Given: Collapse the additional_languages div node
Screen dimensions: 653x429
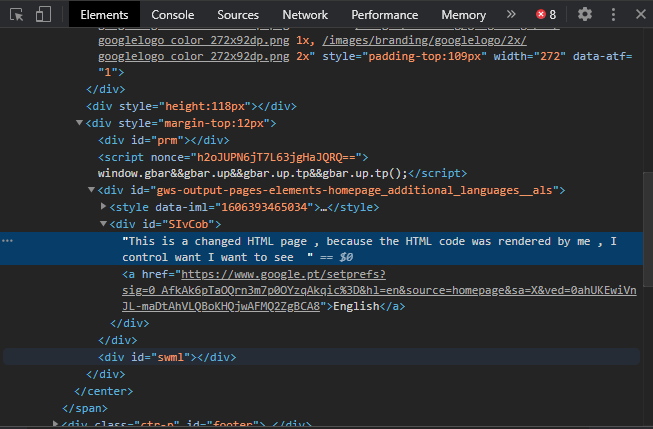Looking at the screenshot, I should click(x=91, y=190).
